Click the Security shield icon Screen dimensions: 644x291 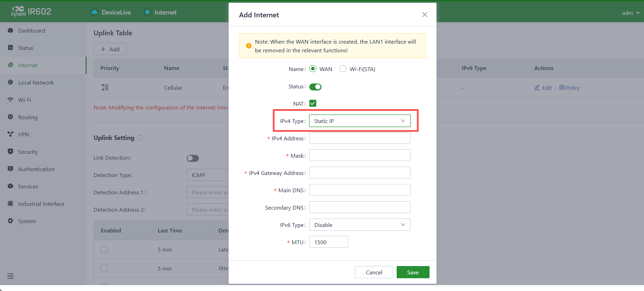pyautogui.click(x=10, y=152)
